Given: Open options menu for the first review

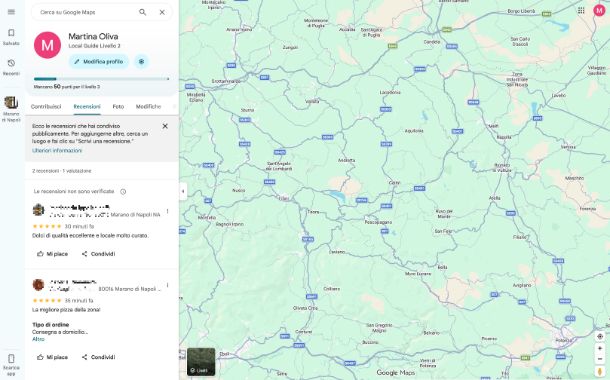Looking at the screenshot, I should click(x=168, y=211).
